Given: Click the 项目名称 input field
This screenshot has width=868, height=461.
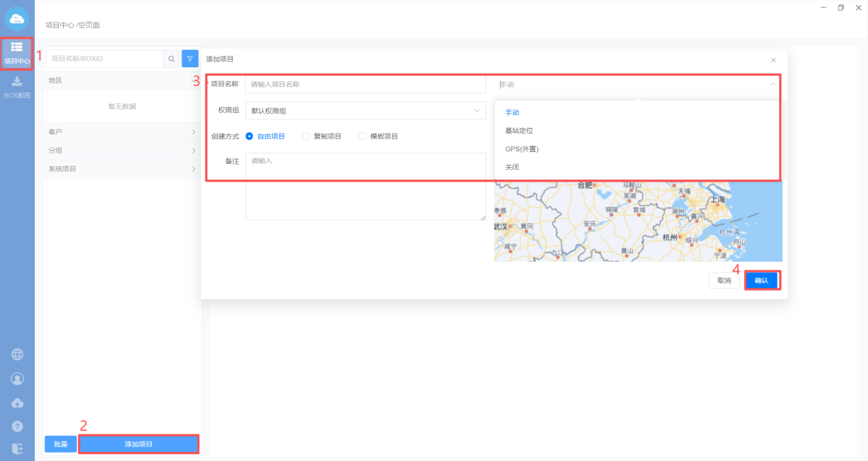Looking at the screenshot, I should pyautogui.click(x=365, y=84).
